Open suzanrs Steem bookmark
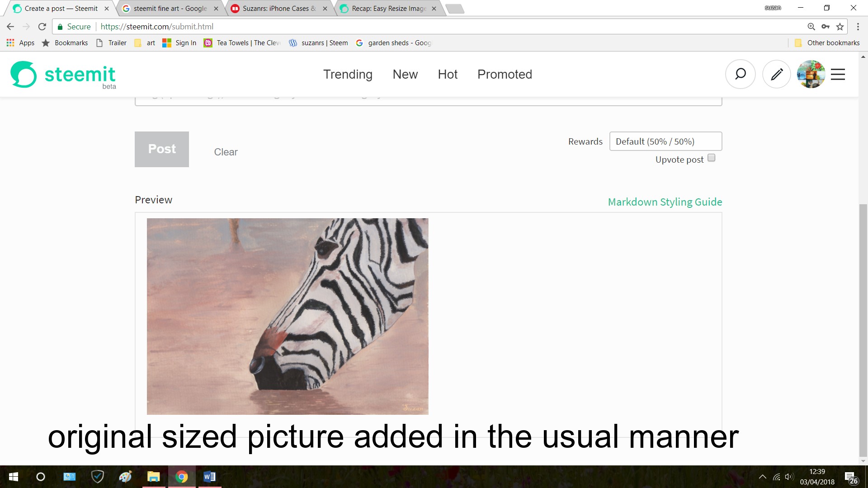Viewport: 868px width, 488px height. [x=319, y=43]
